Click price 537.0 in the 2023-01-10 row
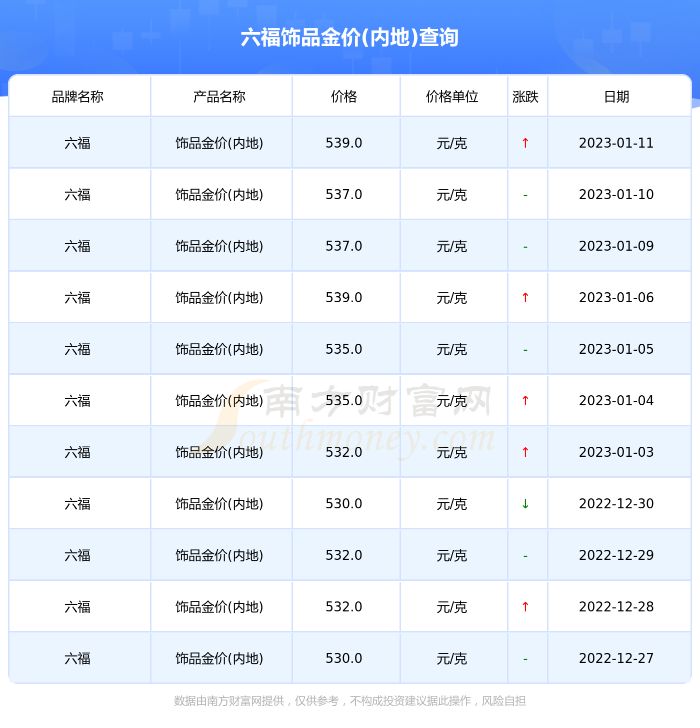Screen dimensions: 700x728 click(x=344, y=195)
